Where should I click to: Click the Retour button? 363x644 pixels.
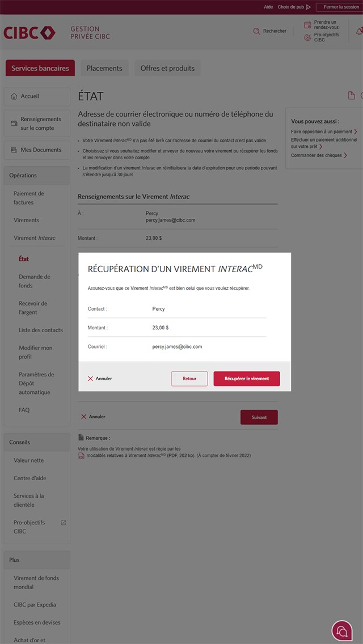pyautogui.click(x=189, y=379)
